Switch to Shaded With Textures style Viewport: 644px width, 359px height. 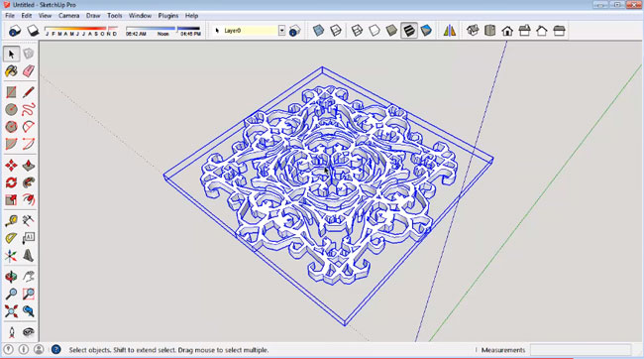point(408,31)
